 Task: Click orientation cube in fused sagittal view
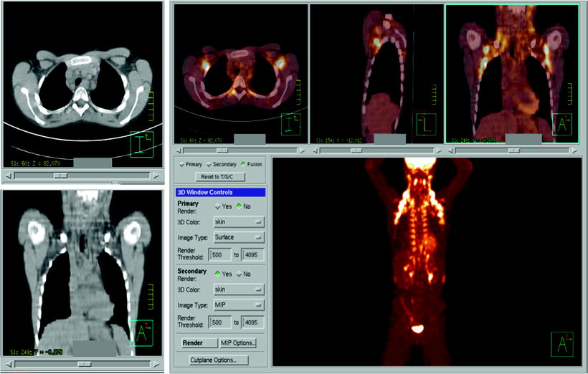point(426,125)
